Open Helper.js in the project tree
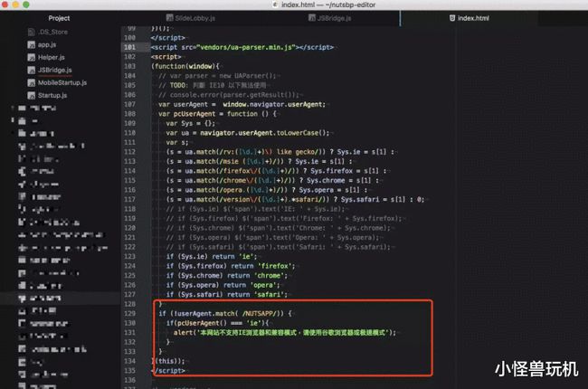The height and width of the screenshot is (389, 588). pos(52,57)
